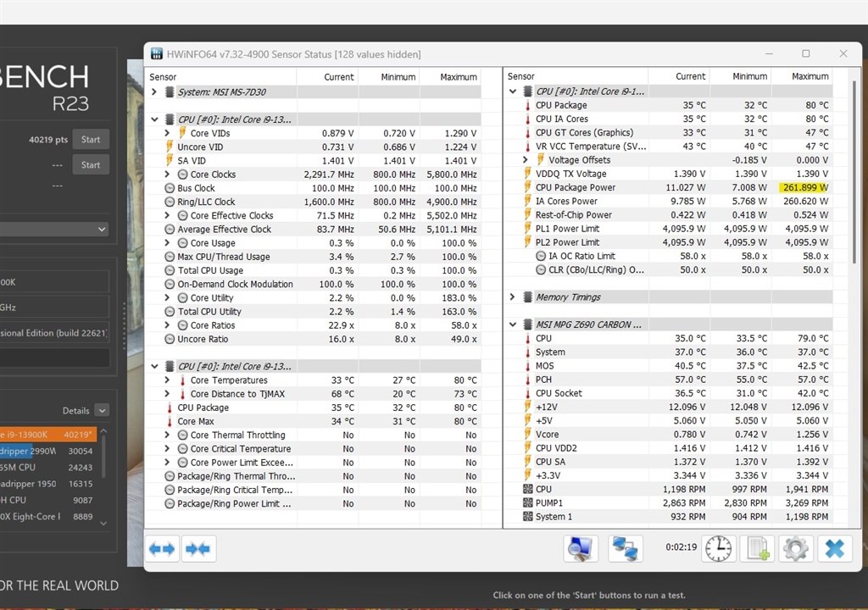Click the Total CPU Usage circle icon
This screenshot has height=610, width=868.
point(170,270)
